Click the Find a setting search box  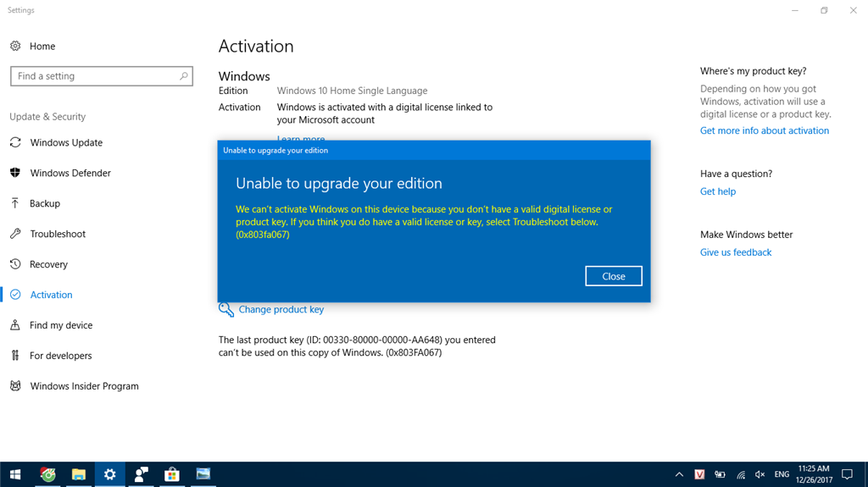(x=102, y=76)
